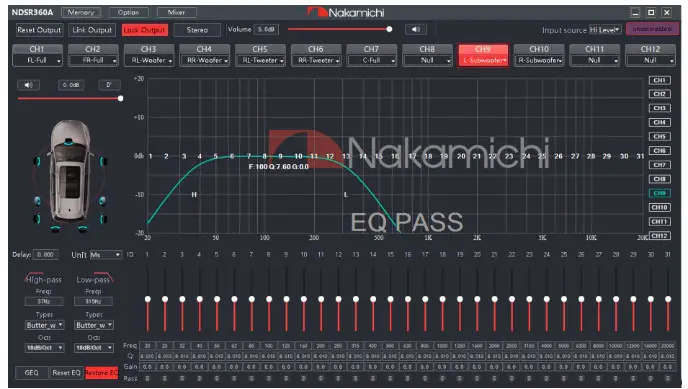
Task: Toggle CH3 curve display in the right column
Action: (659, 108)
